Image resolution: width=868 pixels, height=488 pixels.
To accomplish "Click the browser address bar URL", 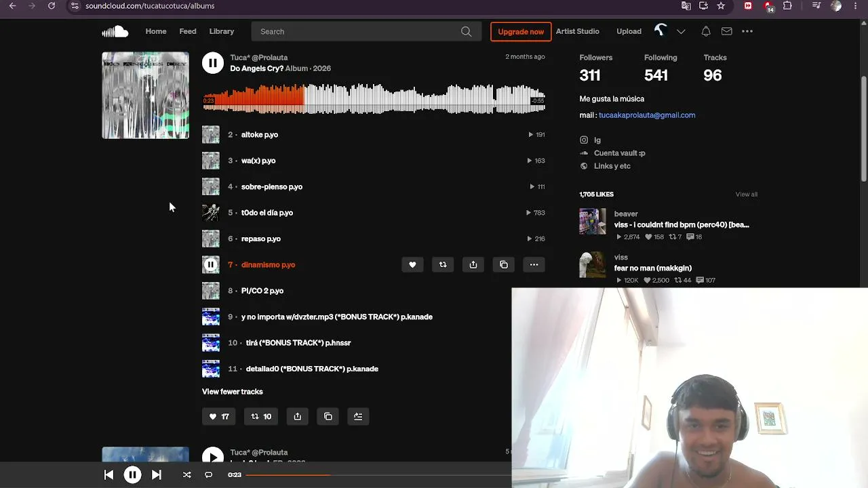I will pos(150,6).
